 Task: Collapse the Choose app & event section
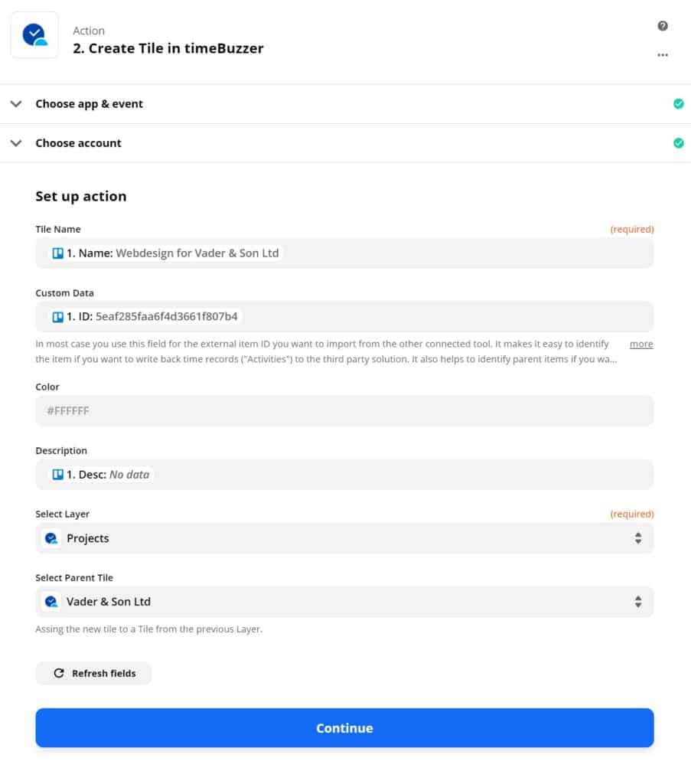point(16,103)
